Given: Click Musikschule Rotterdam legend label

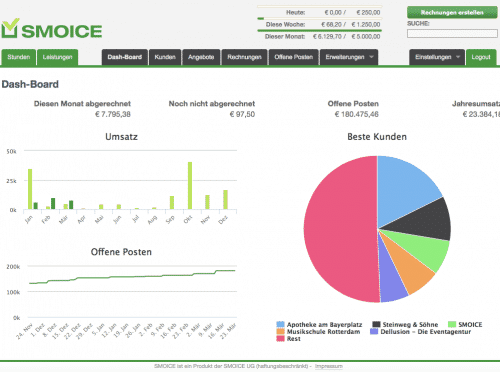Looking at the screenshot, I should [x=323, y=332].
